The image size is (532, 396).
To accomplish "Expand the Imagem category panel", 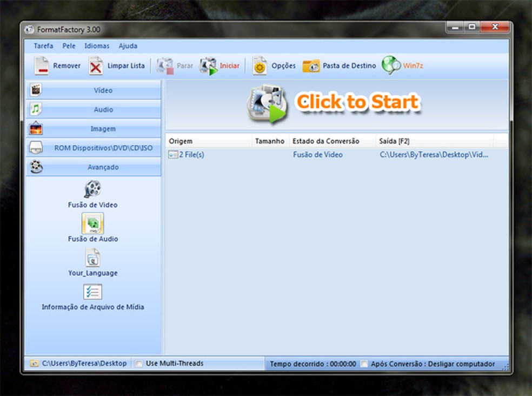I will pyautogui.click(x=94, y=128).
